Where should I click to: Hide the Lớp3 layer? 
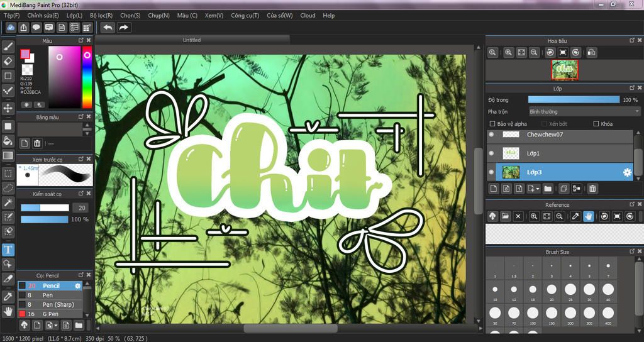[492, 172]
